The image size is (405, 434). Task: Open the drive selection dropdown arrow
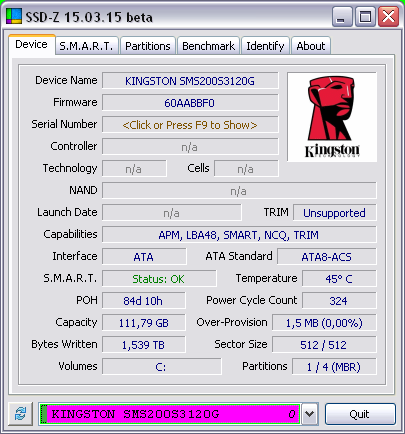tap(310, 414)
